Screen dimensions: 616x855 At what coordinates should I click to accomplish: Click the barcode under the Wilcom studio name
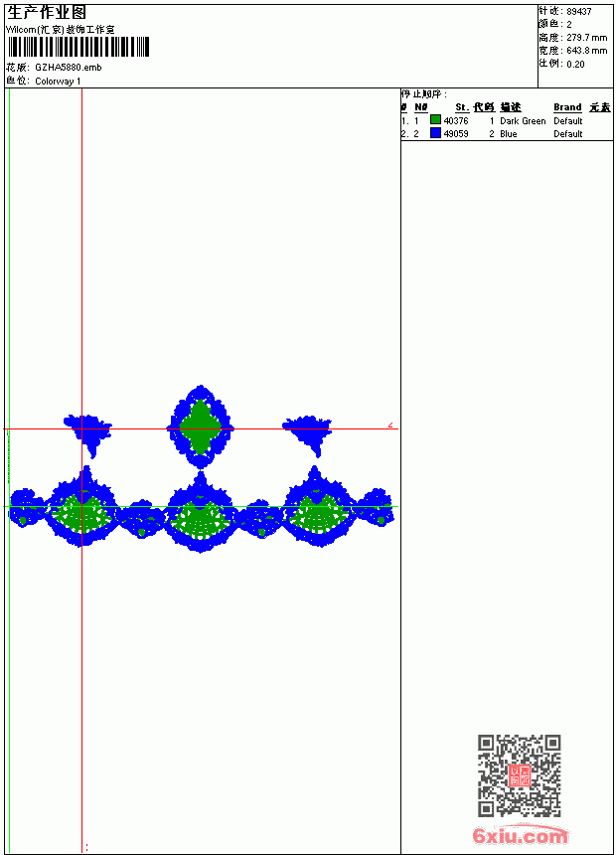point(77,48)
